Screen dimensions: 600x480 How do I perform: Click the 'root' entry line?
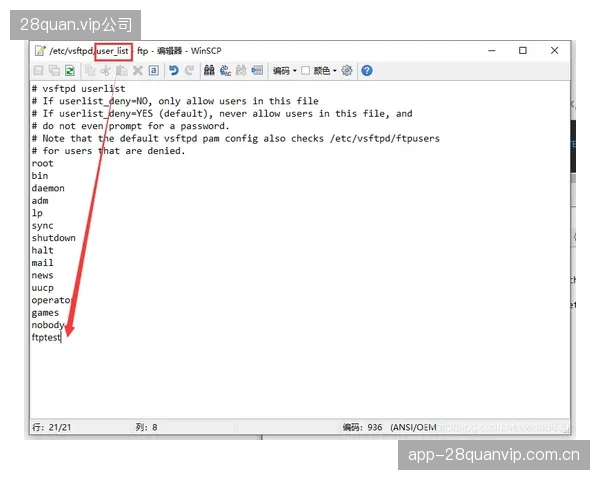[42, 163]
